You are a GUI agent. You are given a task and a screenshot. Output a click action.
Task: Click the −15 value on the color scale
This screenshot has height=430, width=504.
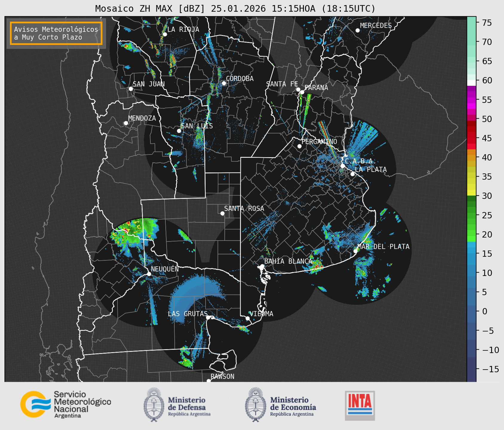[x=490, y=369]
